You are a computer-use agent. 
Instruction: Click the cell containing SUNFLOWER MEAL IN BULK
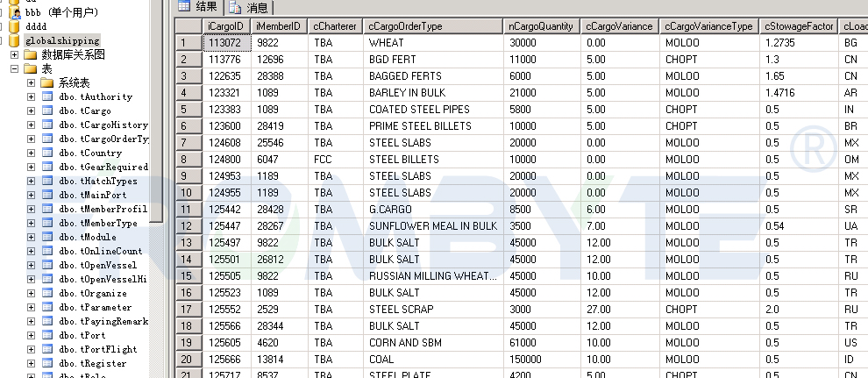coord(433,226)
